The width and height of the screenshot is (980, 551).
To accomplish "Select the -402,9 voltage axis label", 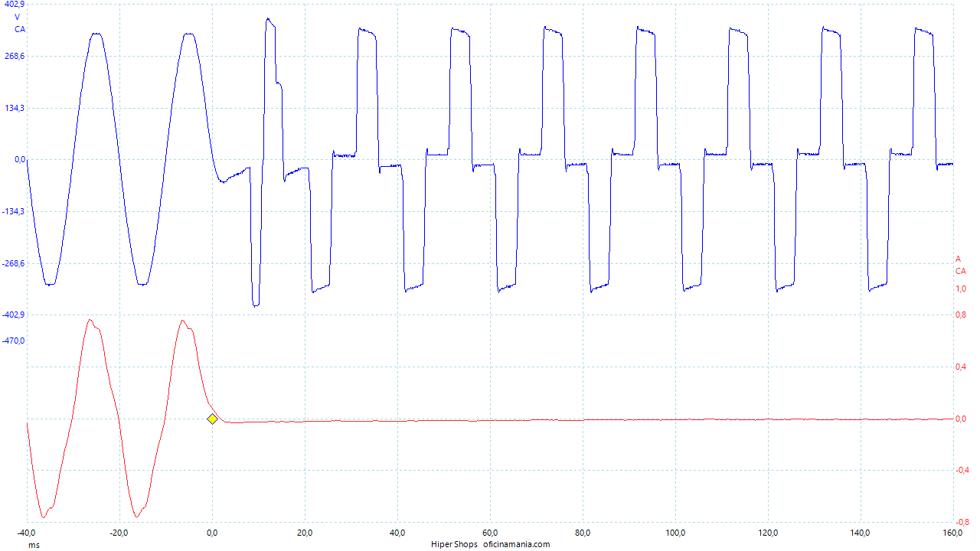I will pos(14,315).
